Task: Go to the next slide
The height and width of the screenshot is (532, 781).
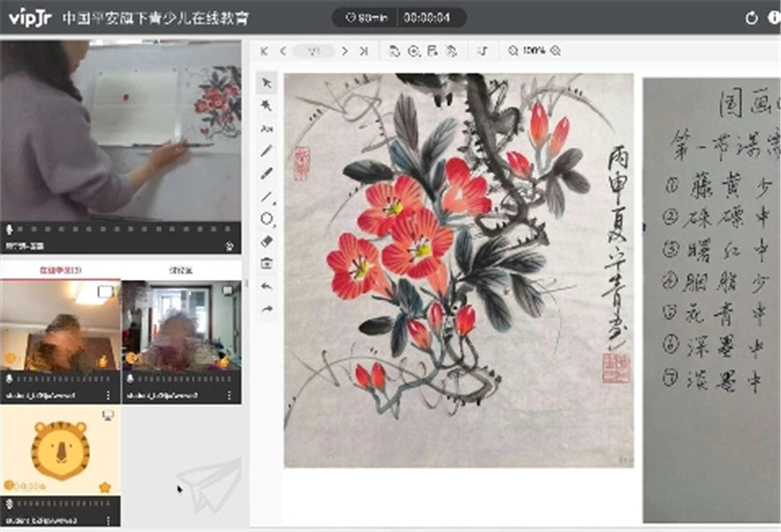Action: pos(345,50)
